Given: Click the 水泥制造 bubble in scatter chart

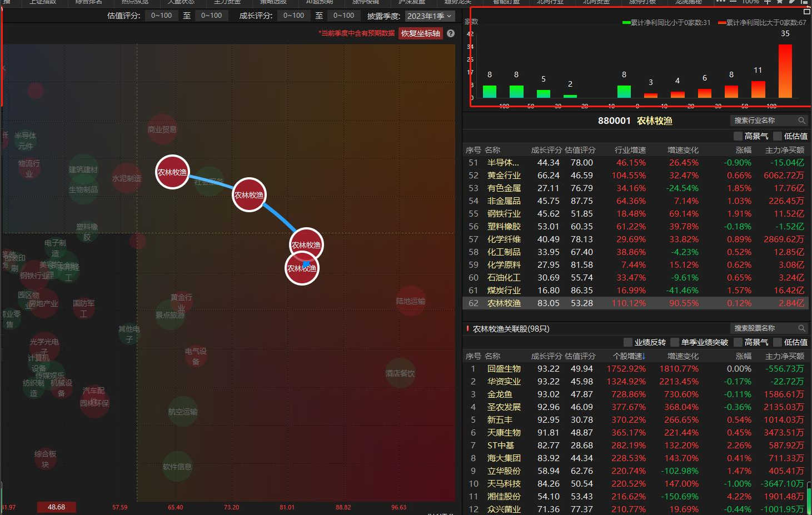Looking at the screenshot, I should (127, 178).
